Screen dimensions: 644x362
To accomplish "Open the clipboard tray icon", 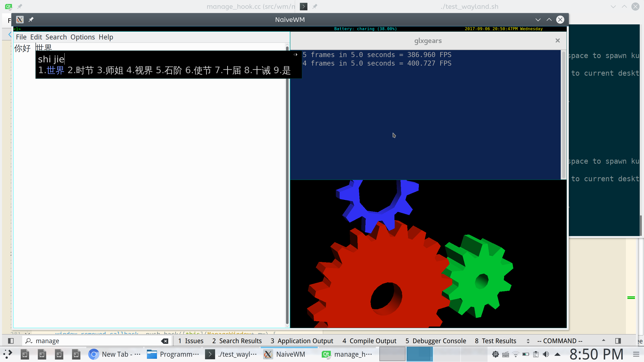I will click(536, 354).
